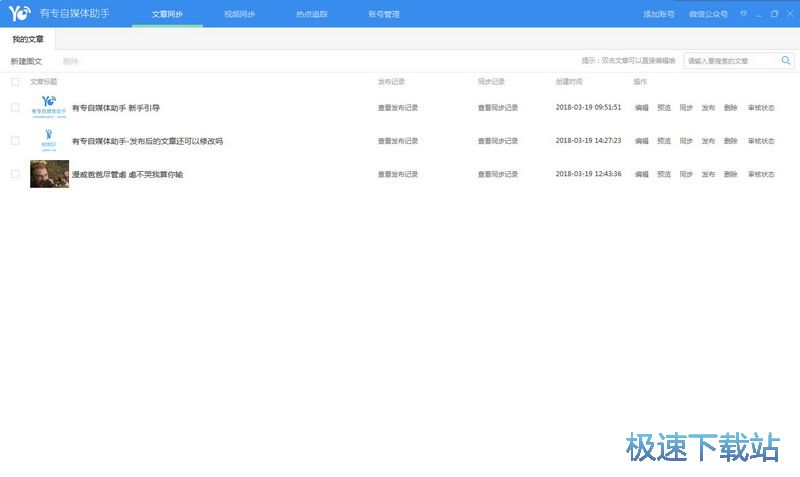View 查看发布记录 for the first article
Viewport: 800px width, 477px height.
[398, 107]
